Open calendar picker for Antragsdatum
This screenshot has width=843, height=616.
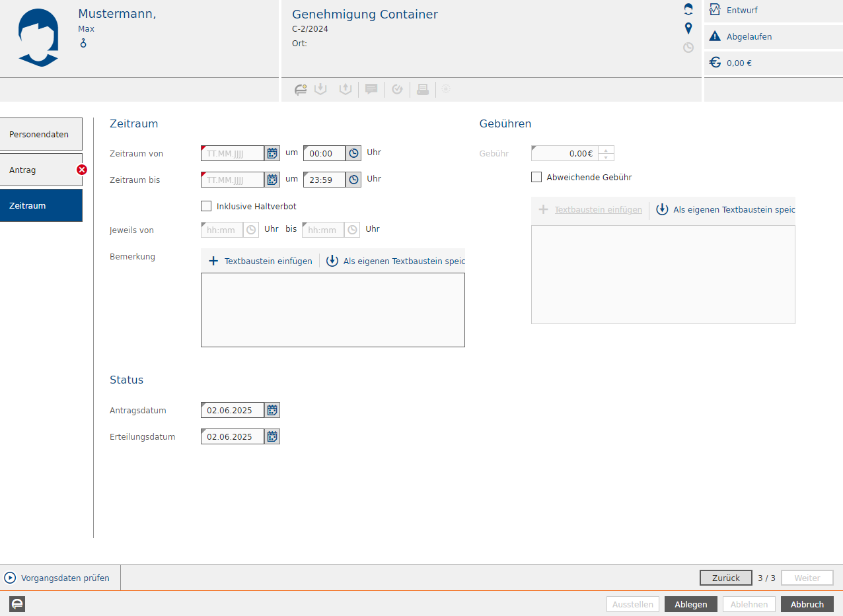(272, 410)
